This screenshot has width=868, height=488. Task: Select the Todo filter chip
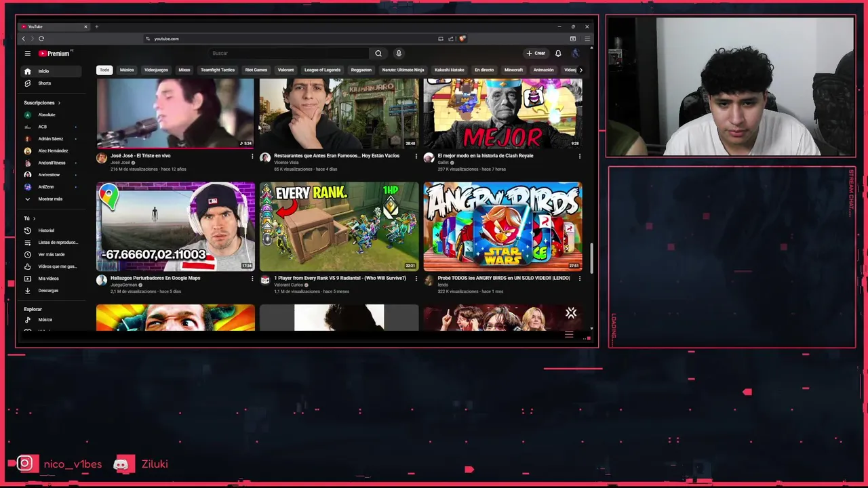coord(104,70)
